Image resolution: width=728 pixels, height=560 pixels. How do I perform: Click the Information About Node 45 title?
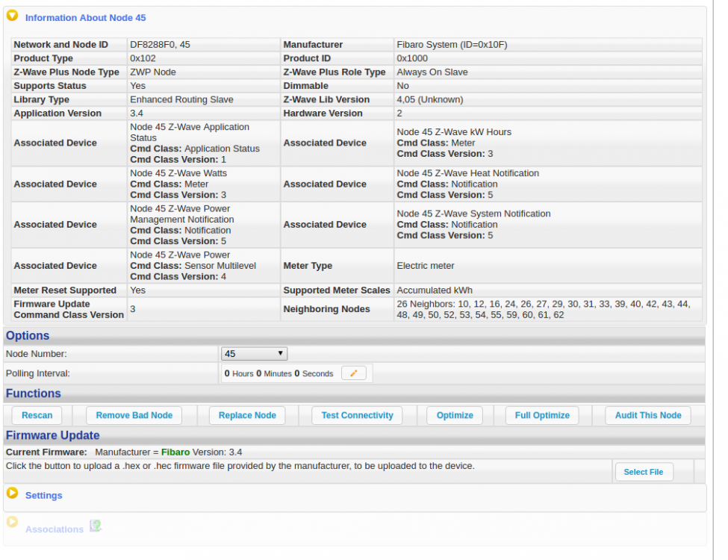point(85,17)
